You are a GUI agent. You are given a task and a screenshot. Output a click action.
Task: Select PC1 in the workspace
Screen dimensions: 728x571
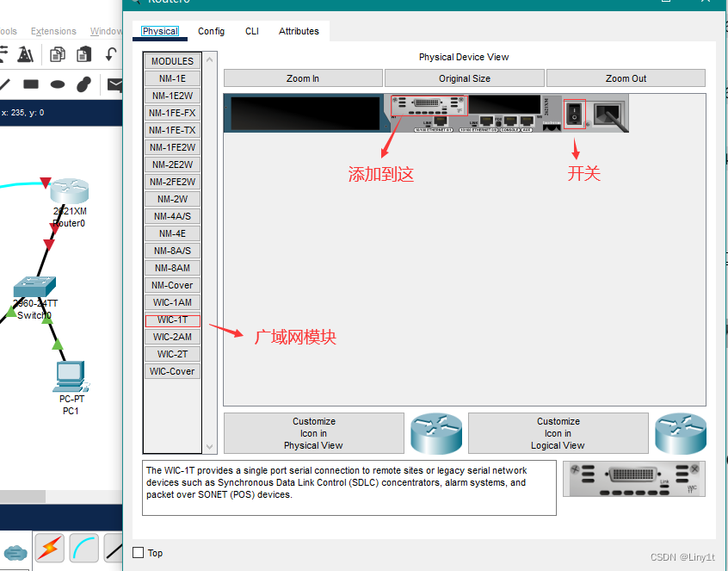tap(71, 377)
